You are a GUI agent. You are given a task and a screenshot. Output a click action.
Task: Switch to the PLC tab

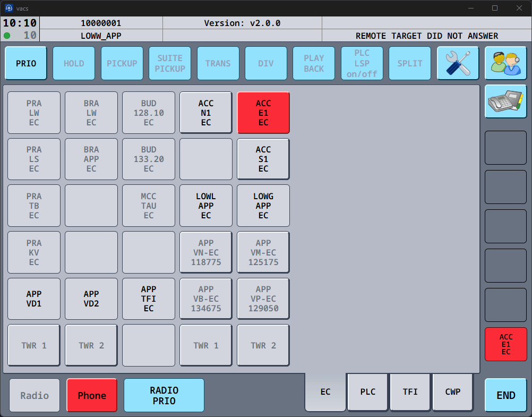tap(368, 392)
